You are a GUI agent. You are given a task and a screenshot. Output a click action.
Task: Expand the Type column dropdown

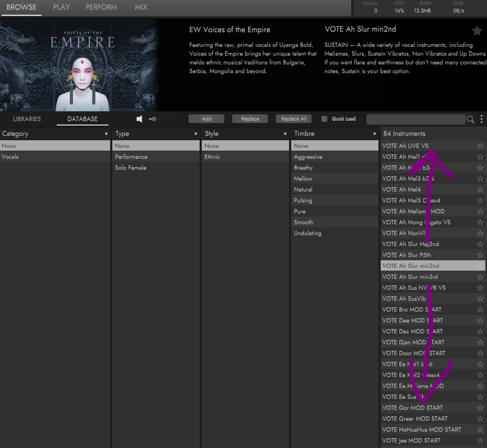point(196,134)
